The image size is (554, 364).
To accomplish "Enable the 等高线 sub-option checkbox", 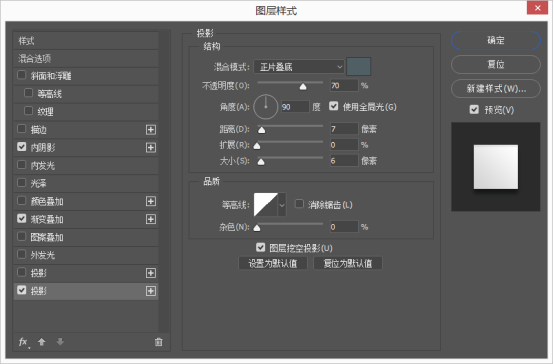I will point(28,93).
